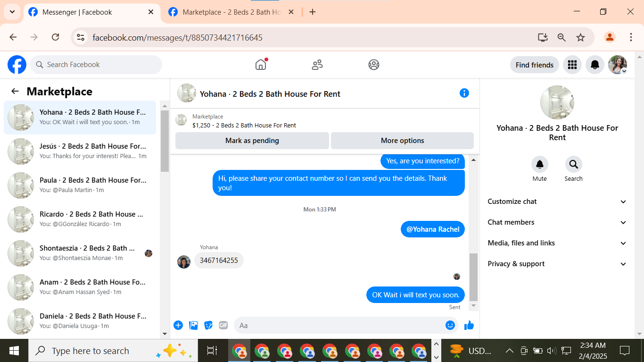644x362 pixels.
Task: Open the Facebook apps grid menu
Action: coord(572,65)
